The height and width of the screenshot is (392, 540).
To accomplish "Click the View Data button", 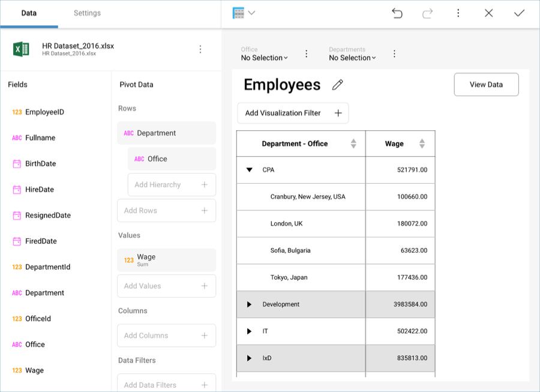I will 486,84.
